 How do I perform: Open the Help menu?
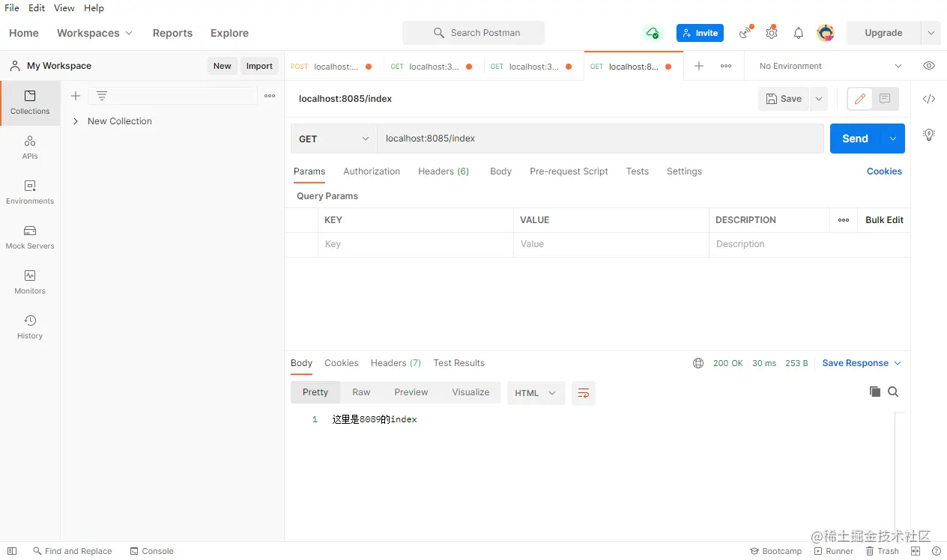[94, 7]
